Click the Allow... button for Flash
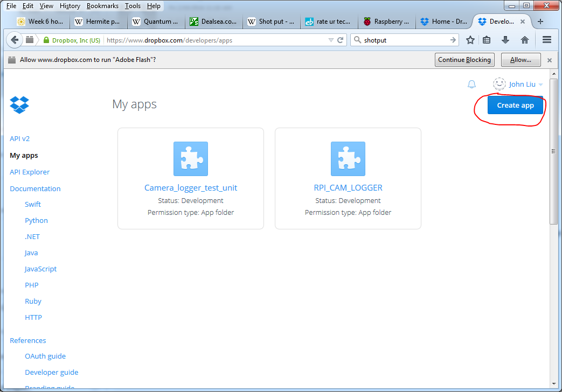 [x=521, y=60]
